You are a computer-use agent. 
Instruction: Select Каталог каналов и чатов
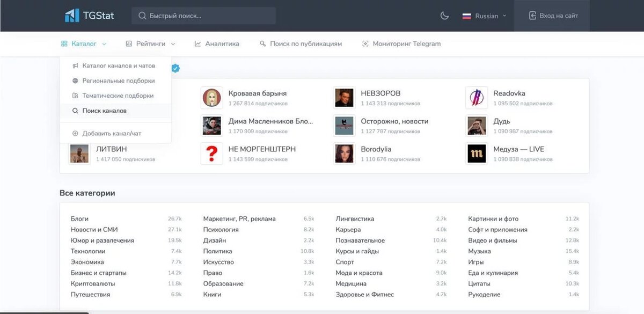(115, 65)
